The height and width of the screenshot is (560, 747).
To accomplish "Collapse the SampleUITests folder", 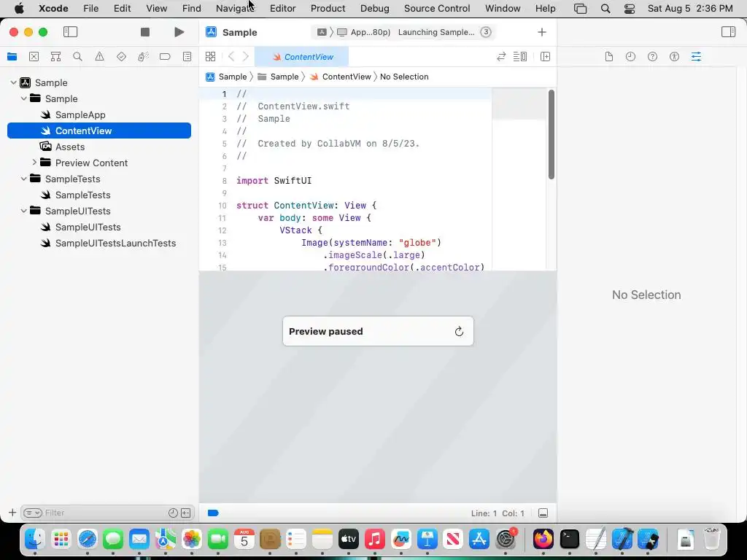I will pyautogui.click(x=24, y=211).
